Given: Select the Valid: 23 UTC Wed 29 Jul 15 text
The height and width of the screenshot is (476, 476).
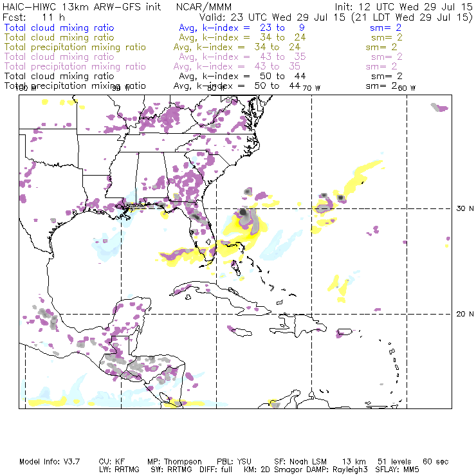Looking at the screenshot, I should point(272,17).
